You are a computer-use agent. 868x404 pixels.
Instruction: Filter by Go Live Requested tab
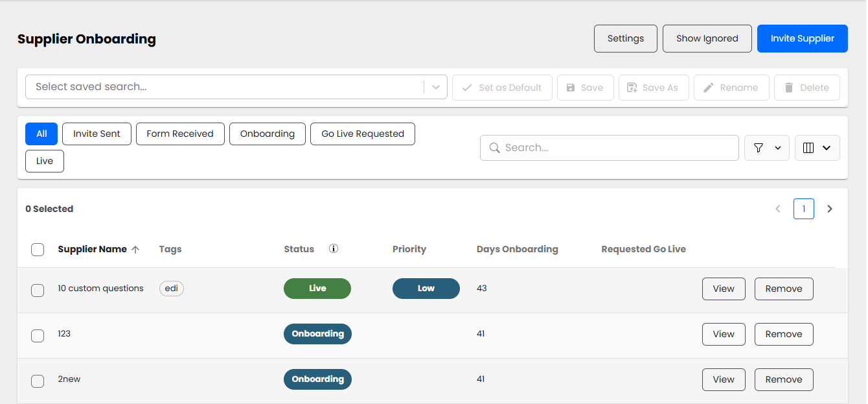(362, 134)
